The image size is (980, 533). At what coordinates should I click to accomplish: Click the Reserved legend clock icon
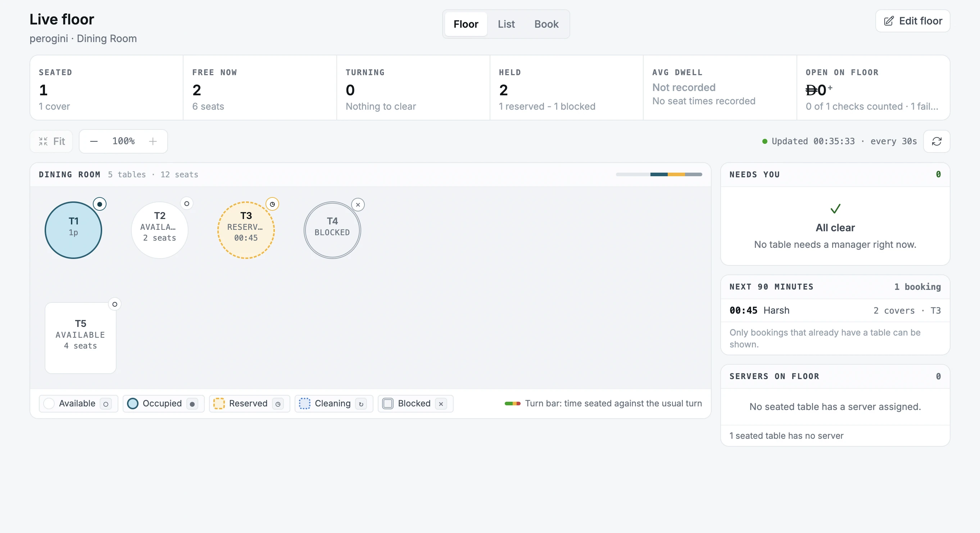click(278, 404)
